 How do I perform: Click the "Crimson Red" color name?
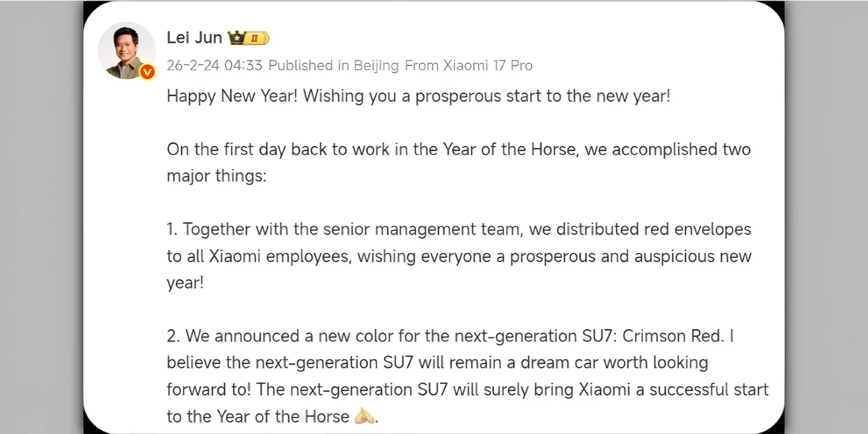point(672,336)
